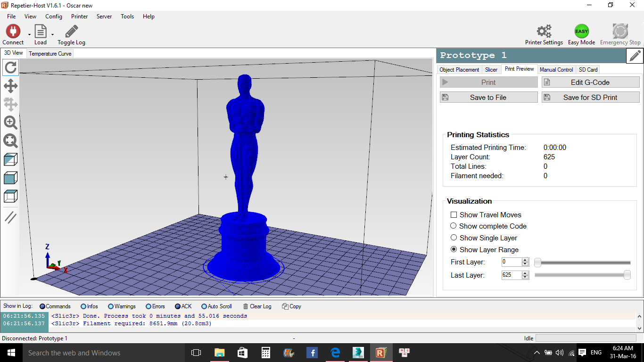
Task: Open Microsoft Edge from taskbar
Action: tap(335, 353)
